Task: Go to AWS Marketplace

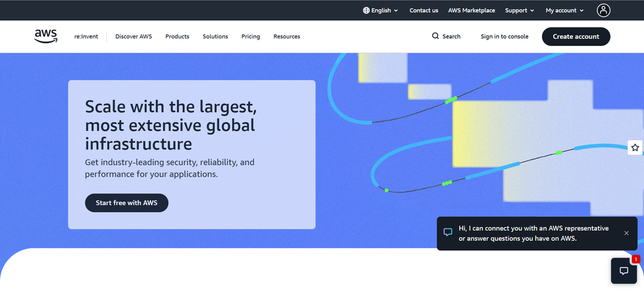Action: (x=472, y=10)
